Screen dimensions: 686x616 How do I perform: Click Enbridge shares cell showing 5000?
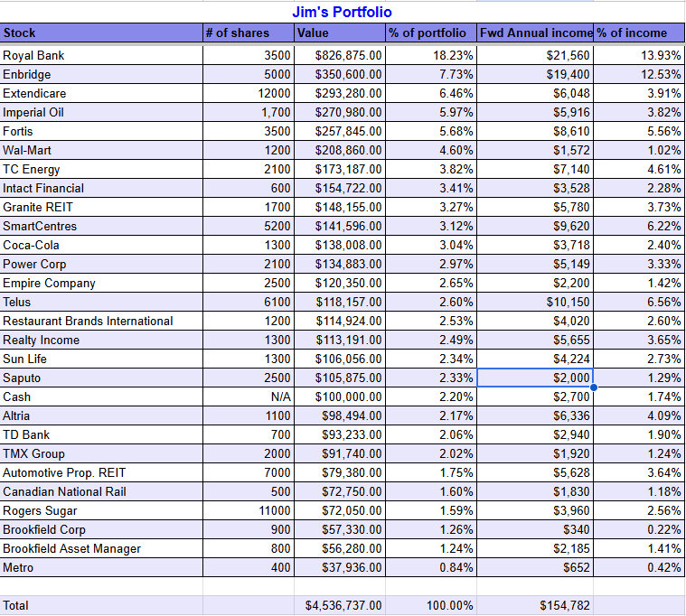(249, 74)
